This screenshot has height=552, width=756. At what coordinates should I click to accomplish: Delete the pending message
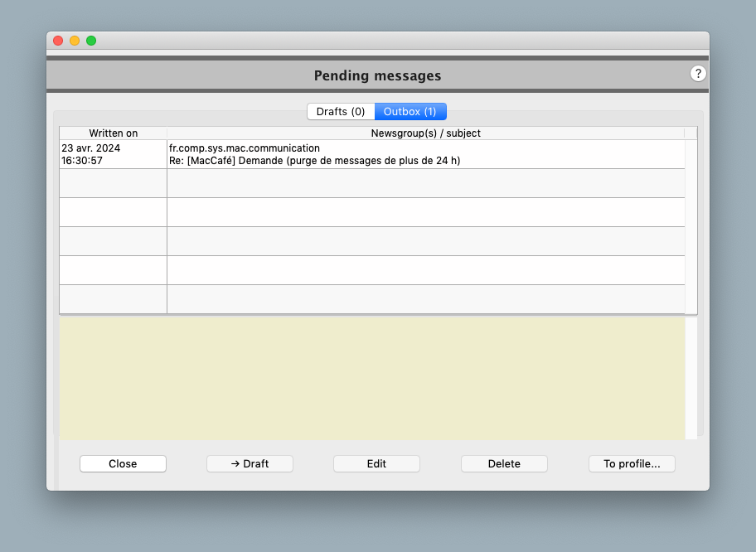[504, 463]
